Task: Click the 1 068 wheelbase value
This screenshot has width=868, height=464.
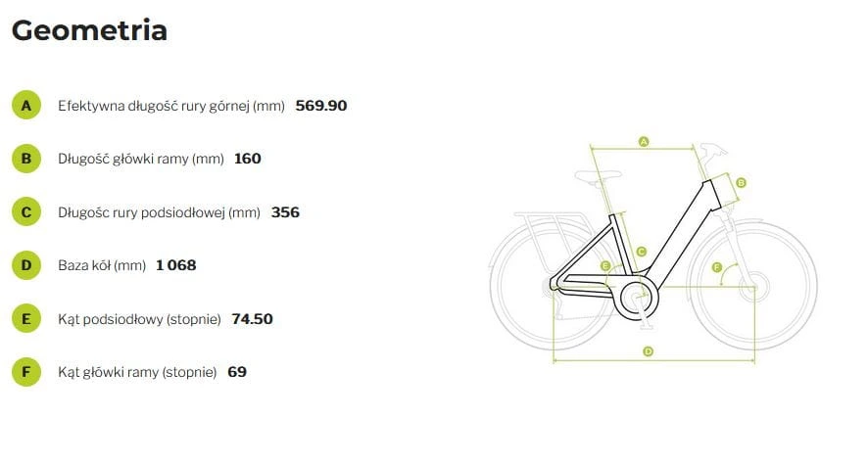Action: coord(176,265)
